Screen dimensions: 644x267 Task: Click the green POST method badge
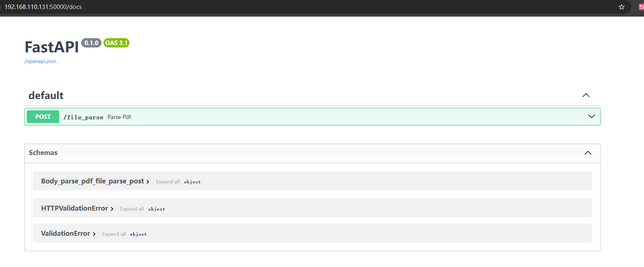(x=43, y=117)
